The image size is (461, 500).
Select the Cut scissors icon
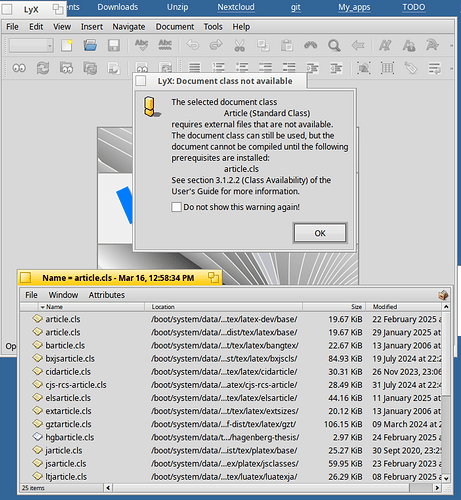(239, 45)
